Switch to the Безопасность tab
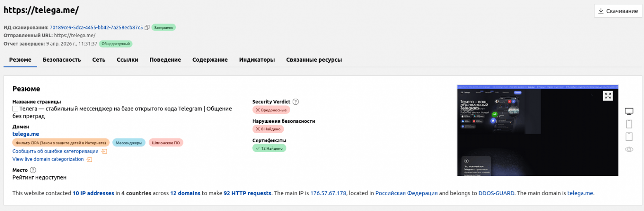Screen dimensions: 644x211 (62, 60)
